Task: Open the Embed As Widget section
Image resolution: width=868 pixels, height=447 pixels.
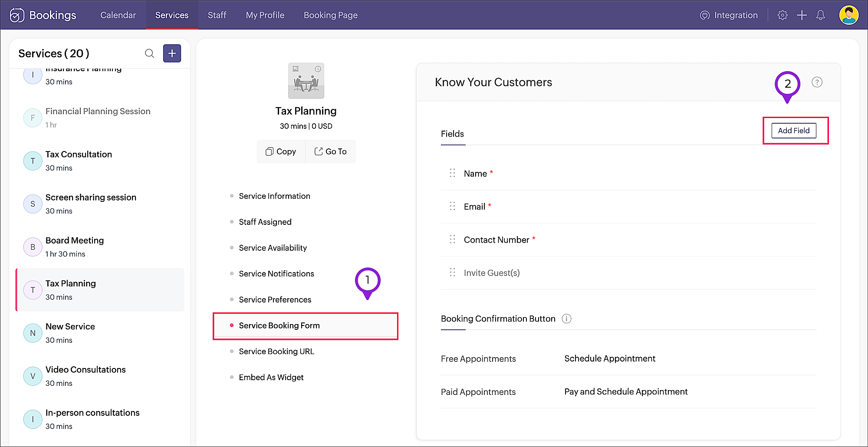Action: tap(271, 377)
